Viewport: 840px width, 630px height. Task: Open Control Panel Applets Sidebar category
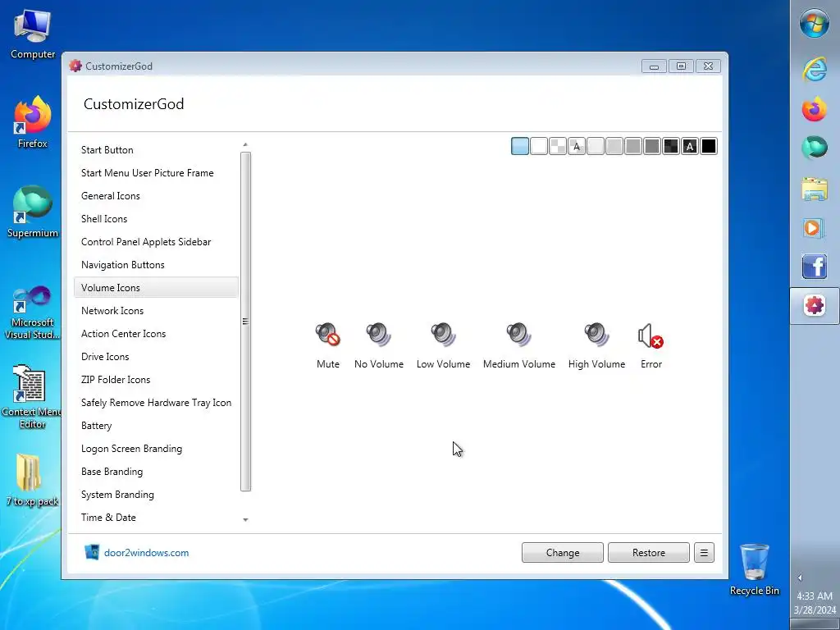pyautogui.click(x=156, y=242)
